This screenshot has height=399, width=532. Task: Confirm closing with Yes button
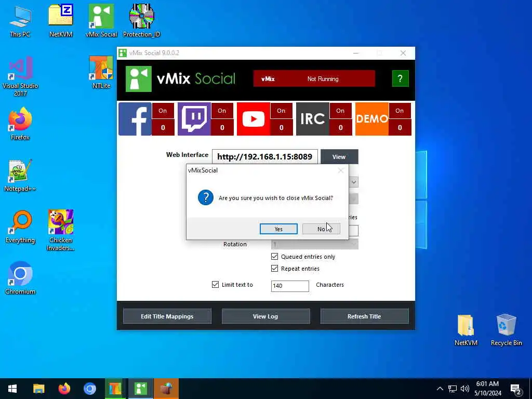pyautogui.click(x=278, y=229)
